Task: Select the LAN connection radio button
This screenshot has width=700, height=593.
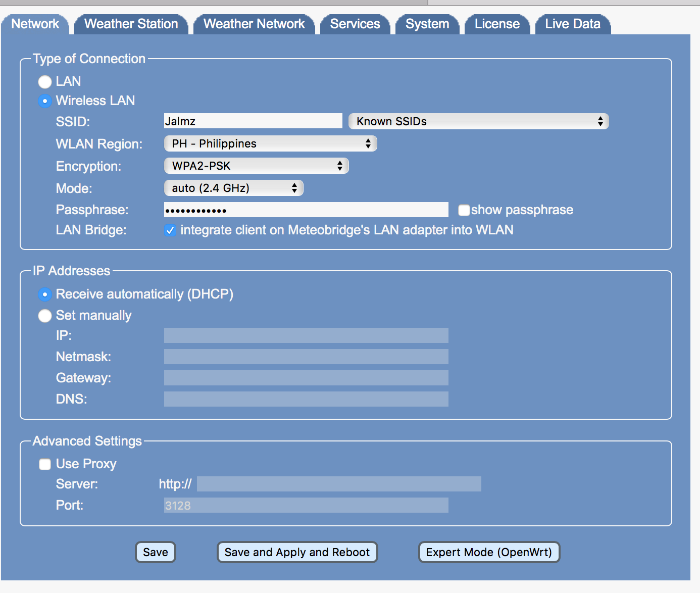Action: click(45, 82)
